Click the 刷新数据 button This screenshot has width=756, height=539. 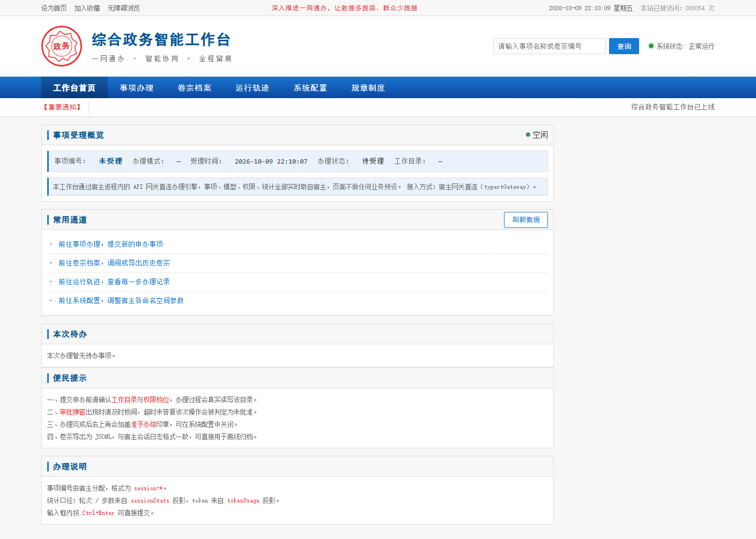[x=526, y=220]
